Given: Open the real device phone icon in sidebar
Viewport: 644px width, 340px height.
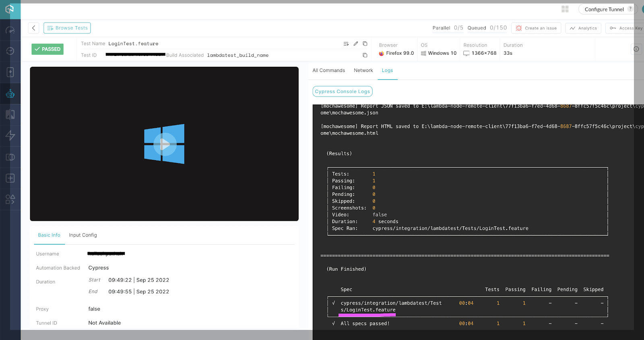Looking at the screenshot, I should coord(10,72).
